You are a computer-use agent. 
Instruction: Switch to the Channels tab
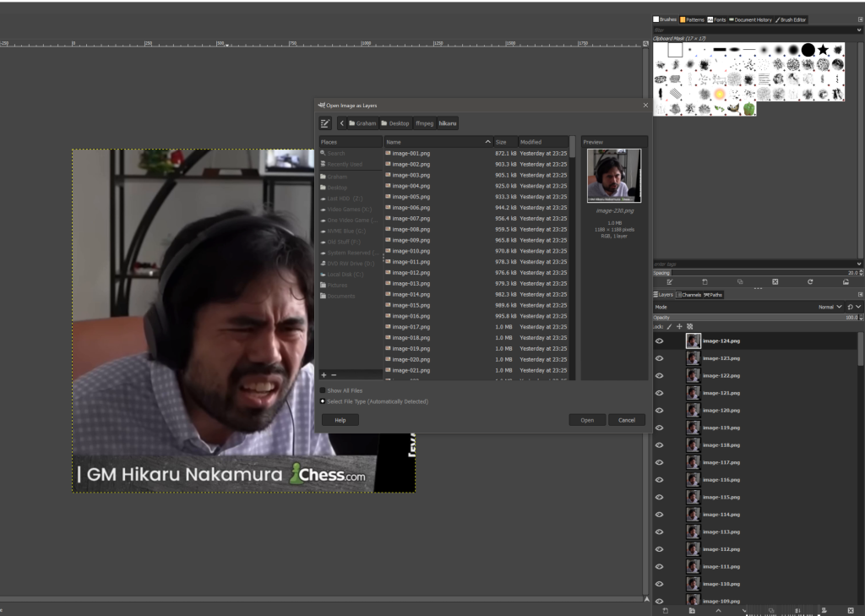(690, 295)
